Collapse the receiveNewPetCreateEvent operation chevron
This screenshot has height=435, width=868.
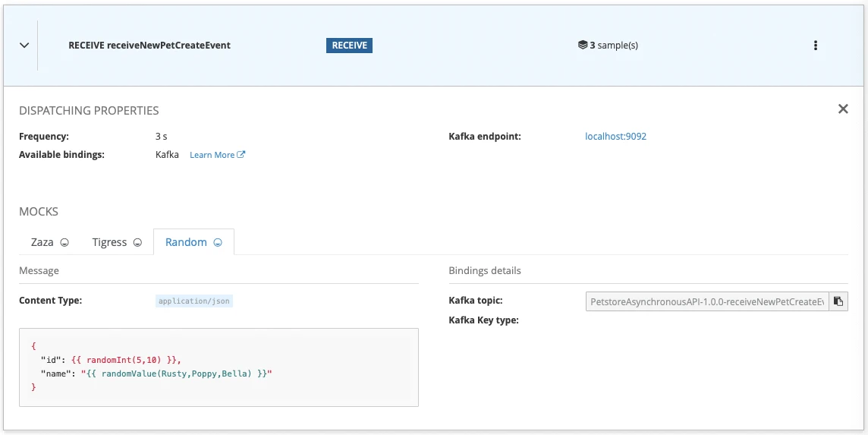click(x=24, y=46)
